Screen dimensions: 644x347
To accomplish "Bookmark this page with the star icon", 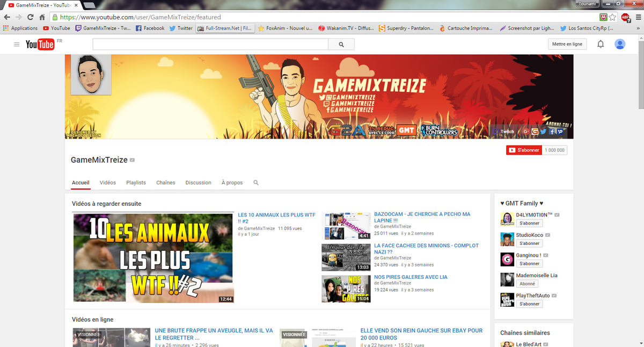I will (612, 17).
